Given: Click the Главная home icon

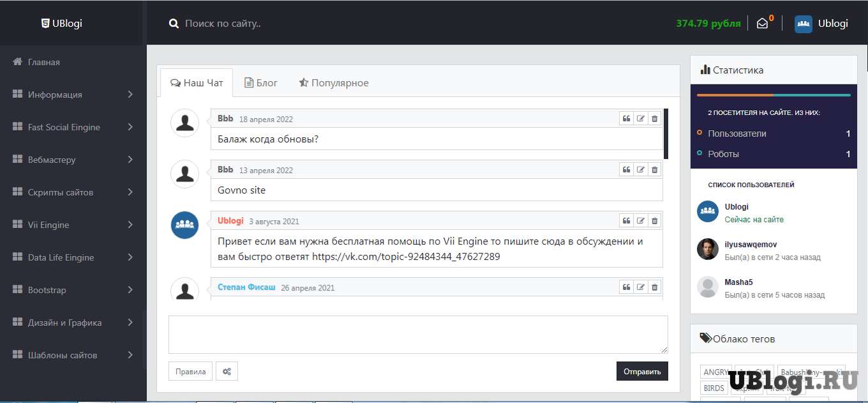Looking at the screenshot, I should [18, 62].
